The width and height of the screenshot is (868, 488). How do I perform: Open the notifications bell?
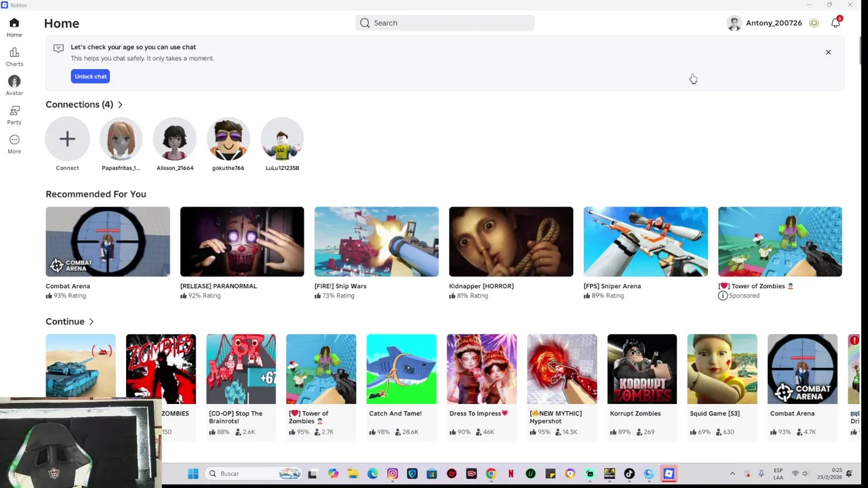pos(835,23)
